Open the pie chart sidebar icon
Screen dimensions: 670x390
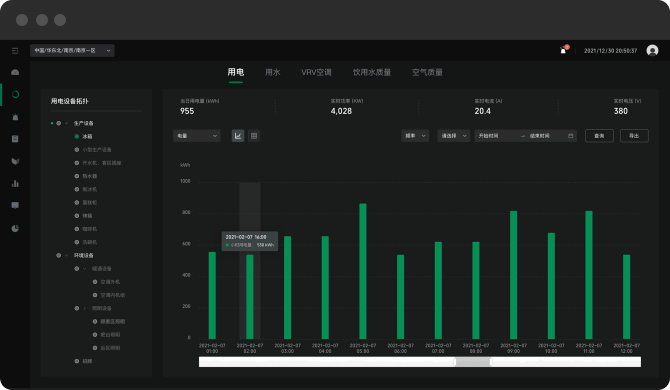click(15, 228)
